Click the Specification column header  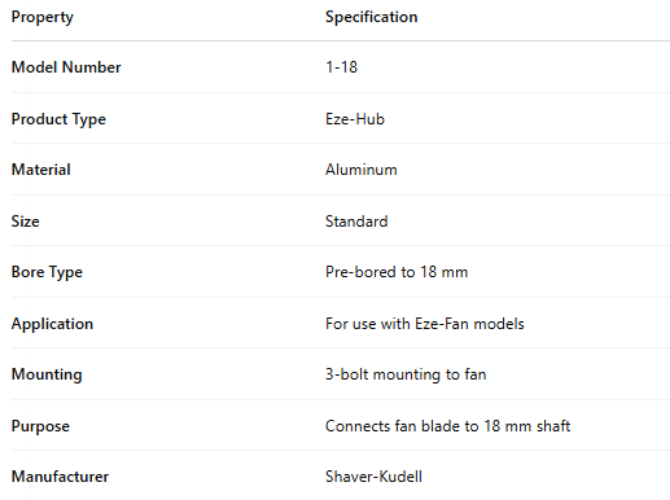tap(371, 17)
